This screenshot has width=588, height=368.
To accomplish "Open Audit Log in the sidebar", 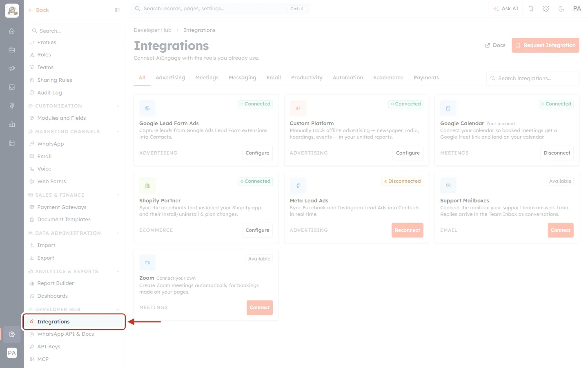I will click(x=49, y=93).
